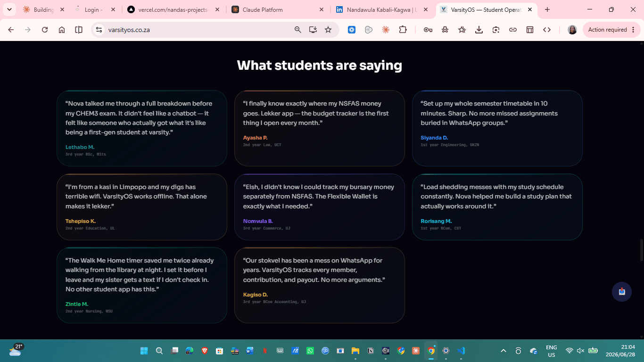Open Windows taskbar Search

(x=159, y=351)
